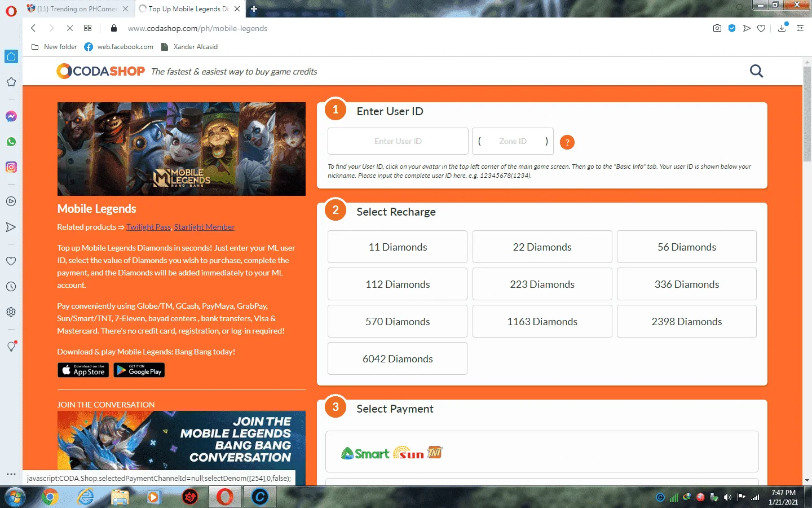Screen dimensions: 812x508
Task: View site security lock information
Action: point(114,28)
